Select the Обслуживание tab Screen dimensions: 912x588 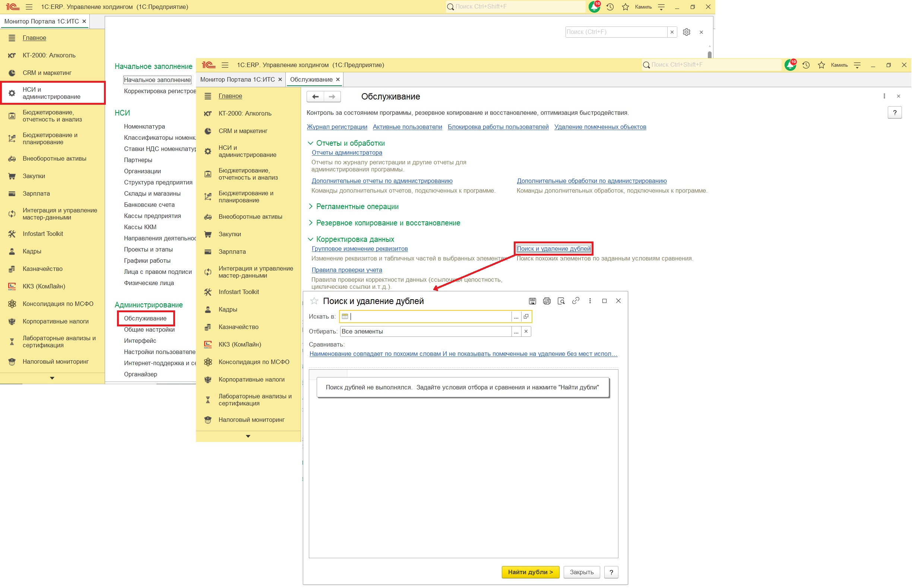(311, 79)
